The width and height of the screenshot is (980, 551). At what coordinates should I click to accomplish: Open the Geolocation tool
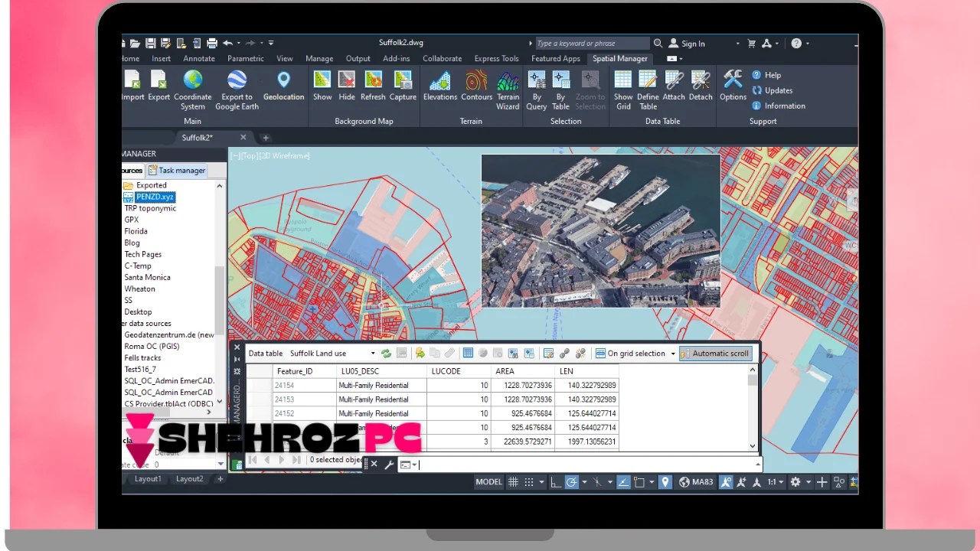point(284,85)
